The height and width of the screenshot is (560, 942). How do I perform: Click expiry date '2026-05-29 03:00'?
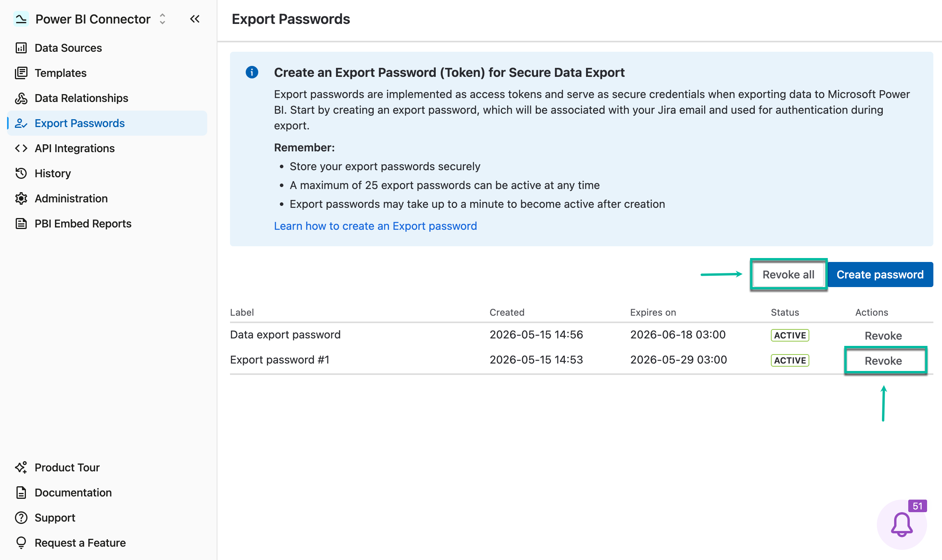(678, 360)
